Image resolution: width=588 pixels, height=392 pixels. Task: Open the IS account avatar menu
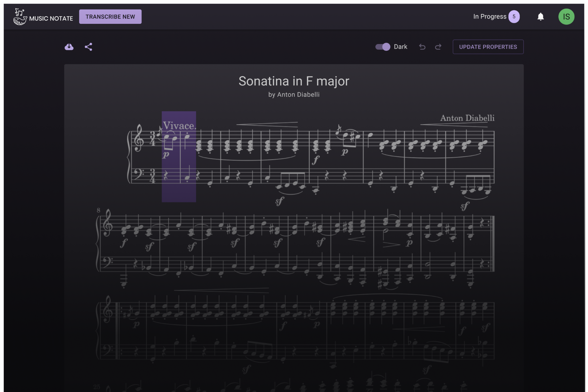[566, 17]
